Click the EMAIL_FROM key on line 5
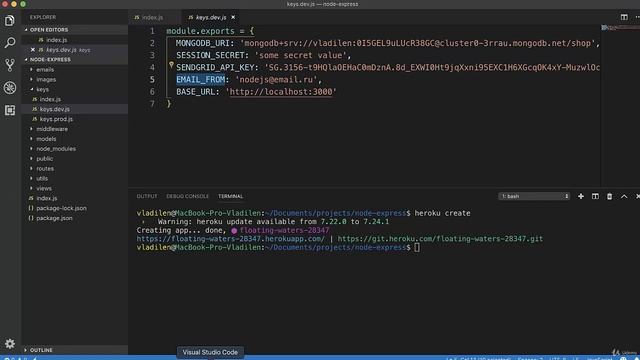This screenshot has width=640, height=360. (x=200, y=80)
